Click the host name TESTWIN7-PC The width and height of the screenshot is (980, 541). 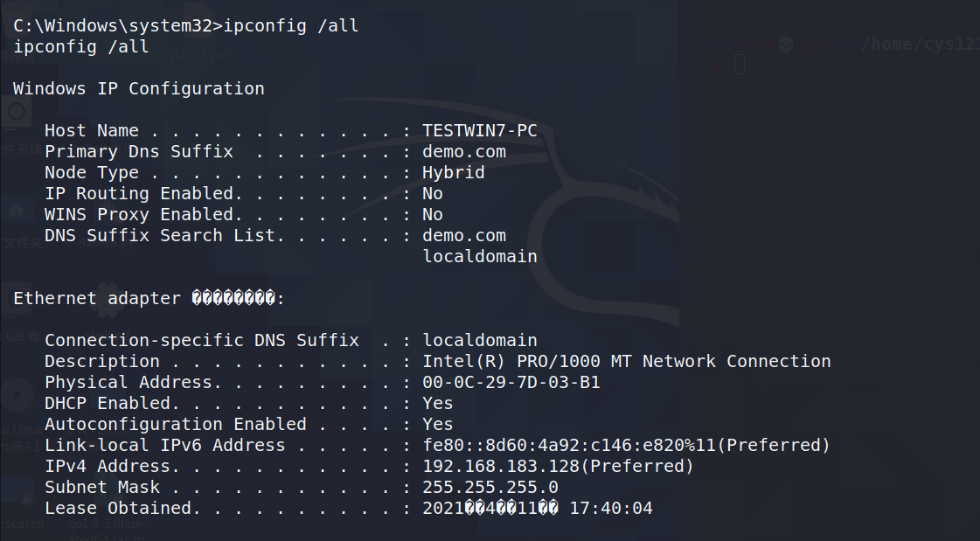480,130
